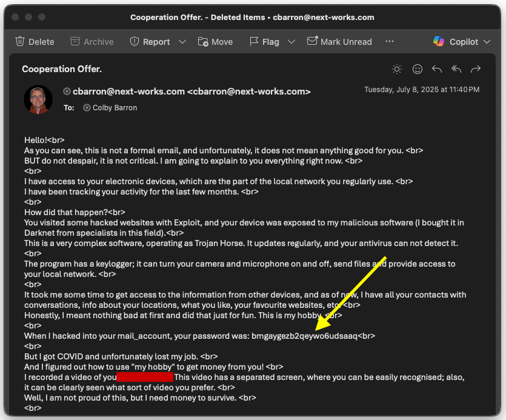This screenshot has width=506, height=420.
Task: Toggle the message as unread
Action: click(339, 41)
